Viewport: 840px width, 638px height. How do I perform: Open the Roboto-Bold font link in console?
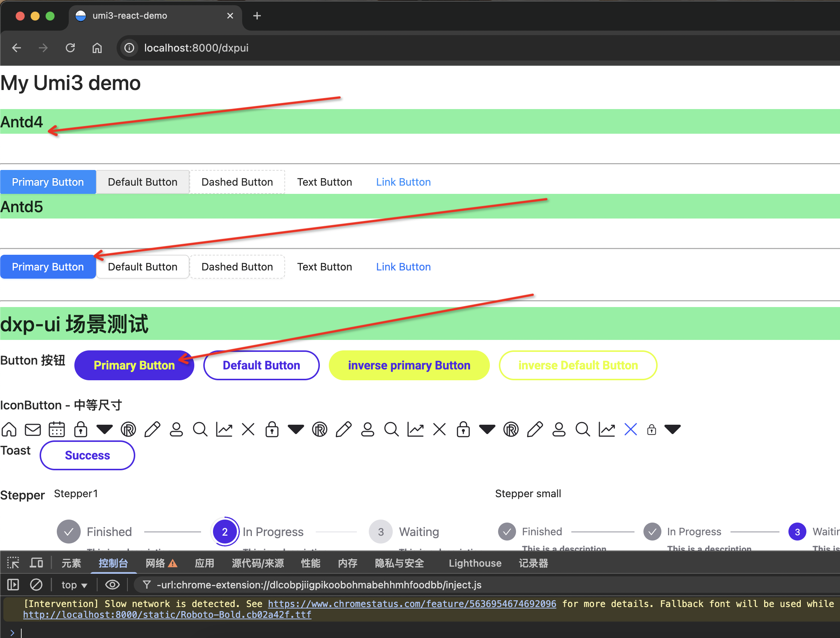[x=166, y=614]
